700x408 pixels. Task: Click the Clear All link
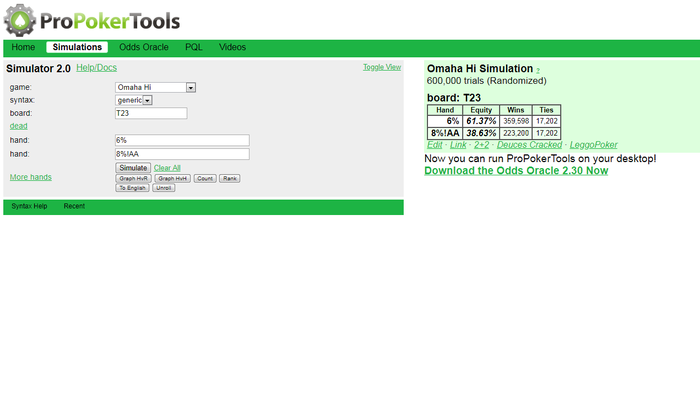(x=167, y=168)
